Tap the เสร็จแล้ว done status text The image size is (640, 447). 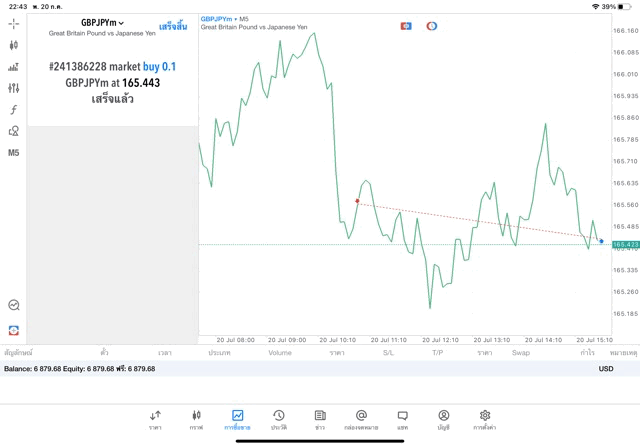tap(113, 99)
